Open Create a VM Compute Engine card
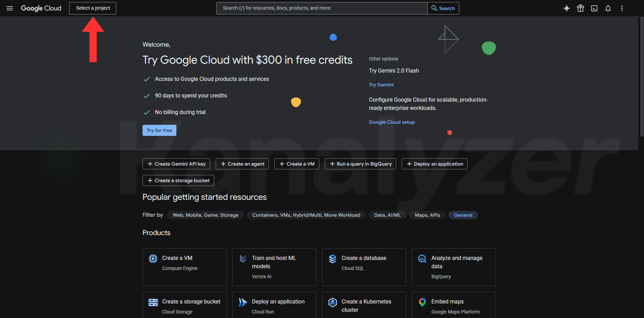644x318 pixels. coord(185,267)
